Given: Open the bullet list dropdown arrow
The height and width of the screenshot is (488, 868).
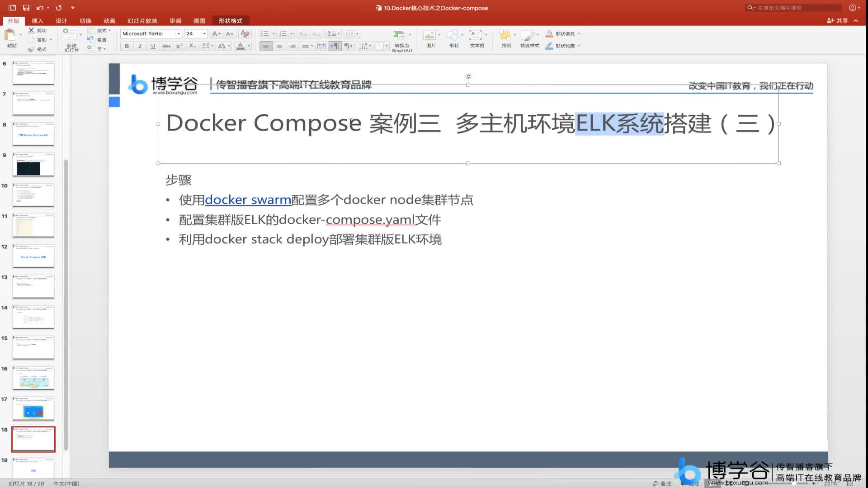Looking at the screenshot, I should [x=274, y=33].
